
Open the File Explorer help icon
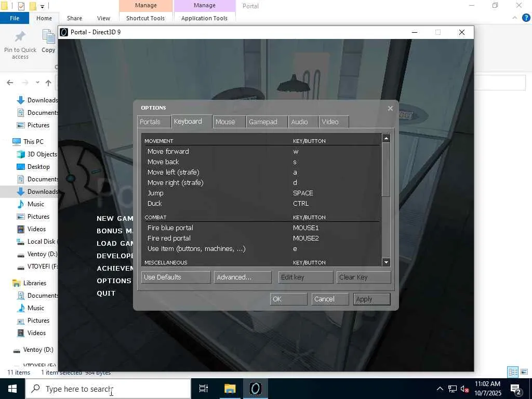click(526, 18)
